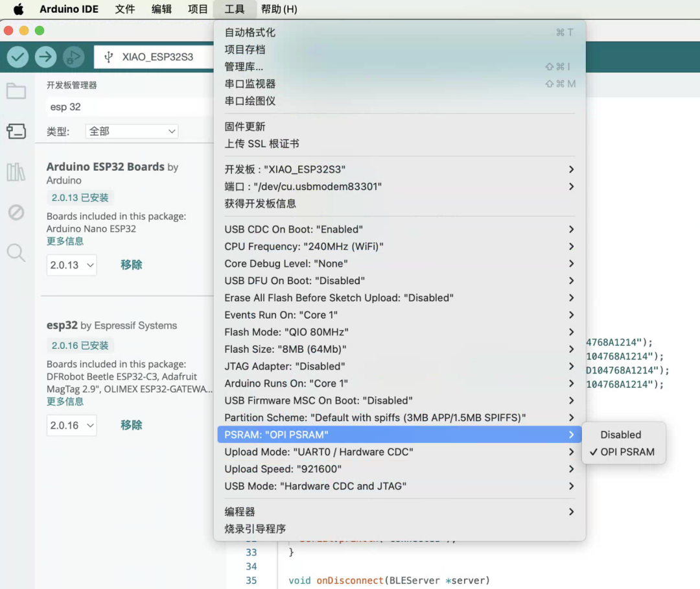Open the 项目 menu
This screenshot has height=589, width=700.
click(x=198, y=9)
